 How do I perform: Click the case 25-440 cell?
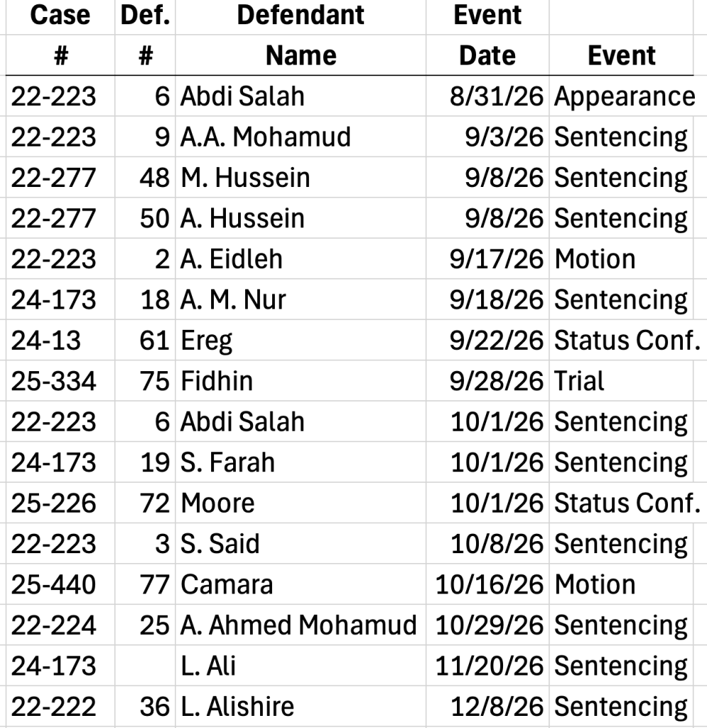(60, 584)
